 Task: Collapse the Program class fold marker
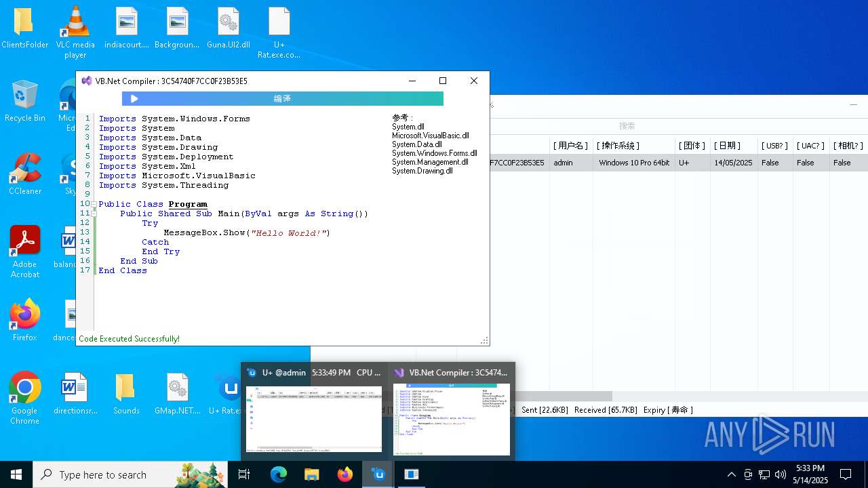tap(94, 204)
